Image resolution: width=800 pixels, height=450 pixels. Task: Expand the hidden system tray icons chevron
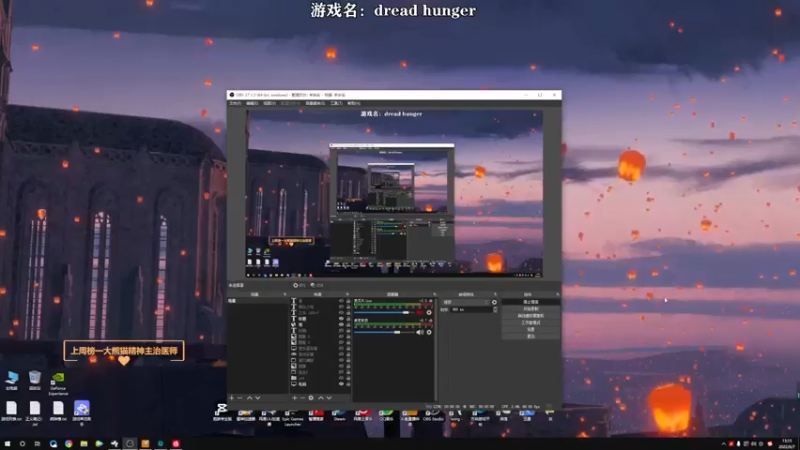pyautogui.click(x=723, y=444)
